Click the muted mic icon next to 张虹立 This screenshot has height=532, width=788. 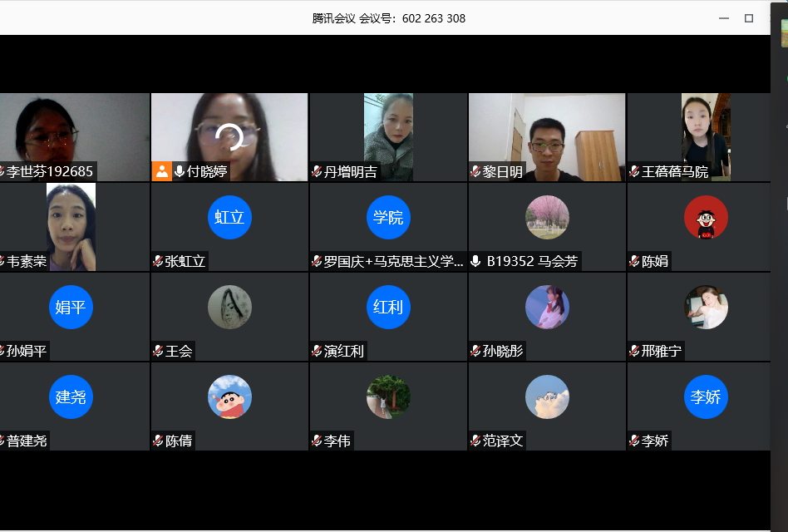[158, 261]
